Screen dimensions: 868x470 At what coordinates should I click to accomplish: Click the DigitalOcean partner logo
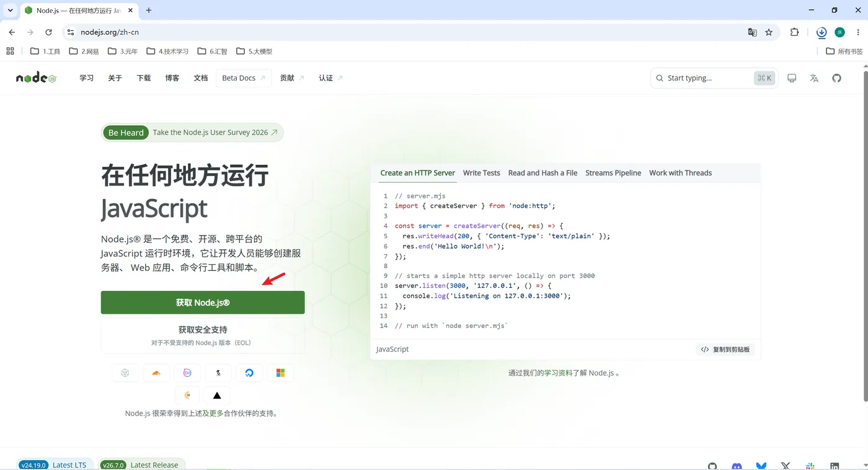click(249, 373)
